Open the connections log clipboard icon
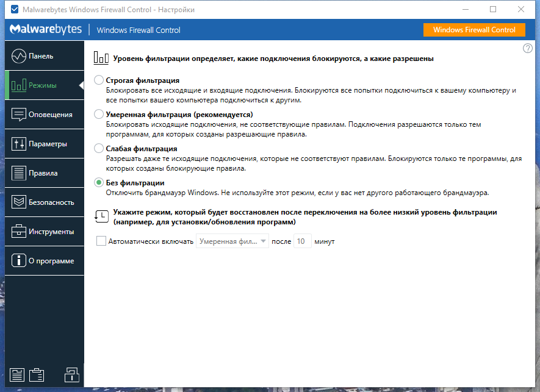540x392 pixels. click(x=37, y=375)
